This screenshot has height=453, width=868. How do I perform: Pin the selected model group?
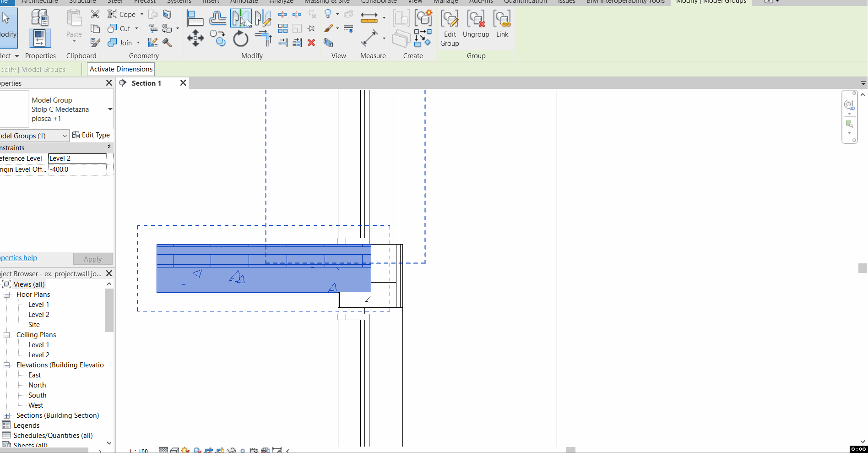click(311, 28)
